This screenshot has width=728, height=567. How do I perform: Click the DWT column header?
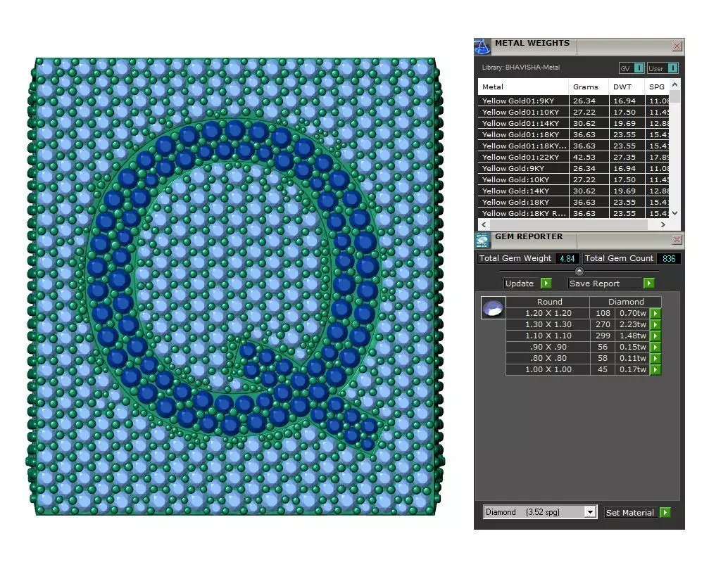[627, 87]
